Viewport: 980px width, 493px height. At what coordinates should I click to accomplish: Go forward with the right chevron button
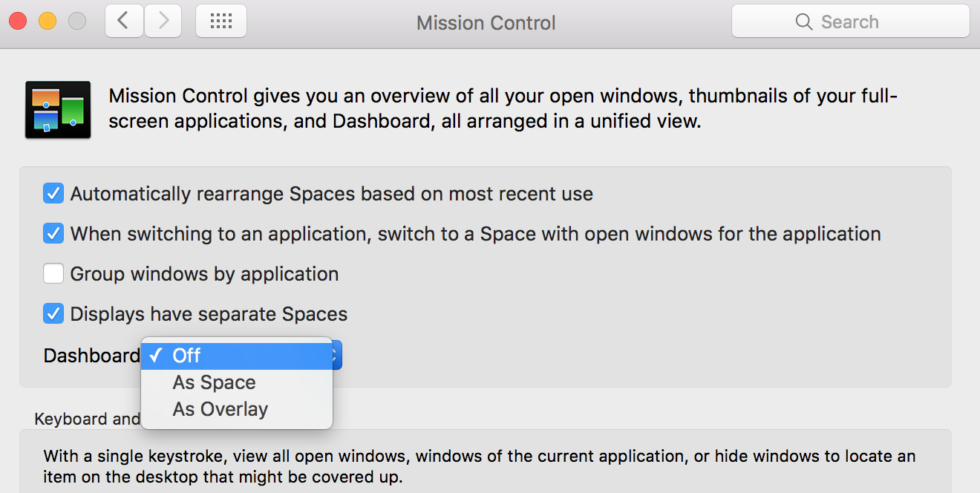163,22
